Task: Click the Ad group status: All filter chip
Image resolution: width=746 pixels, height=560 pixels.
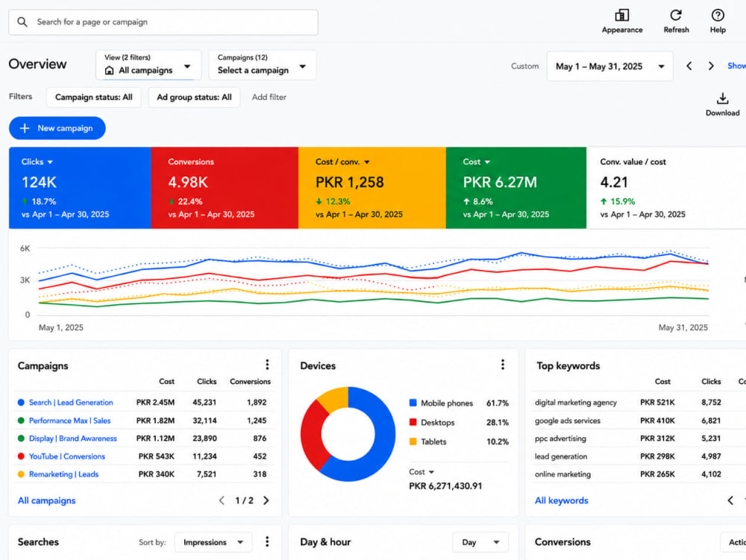Action: click(194, 98)
